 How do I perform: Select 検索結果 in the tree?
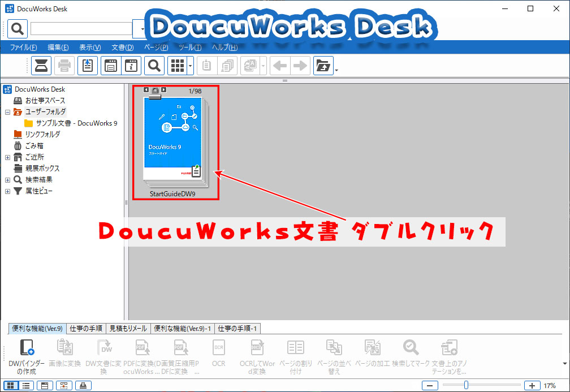click(38, 180)
